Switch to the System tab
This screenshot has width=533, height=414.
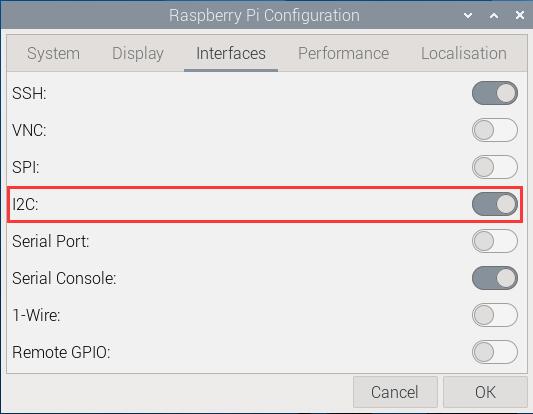(53, 53)
